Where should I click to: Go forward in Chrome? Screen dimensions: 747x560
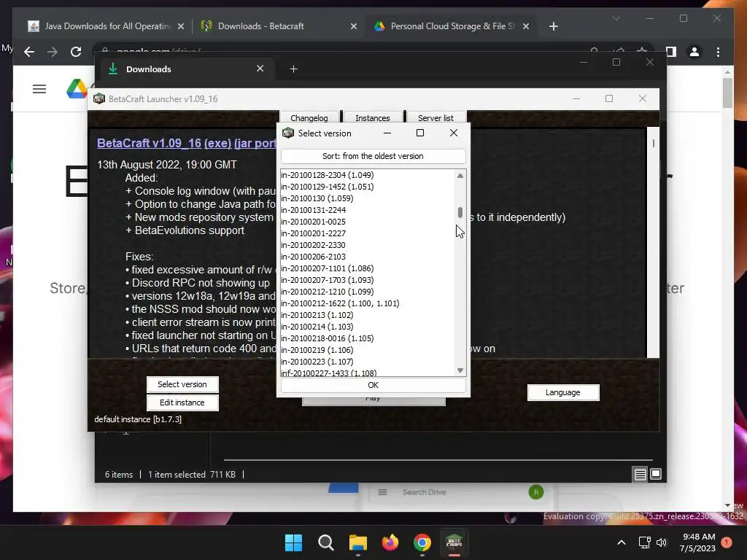(x=53, y=52)
